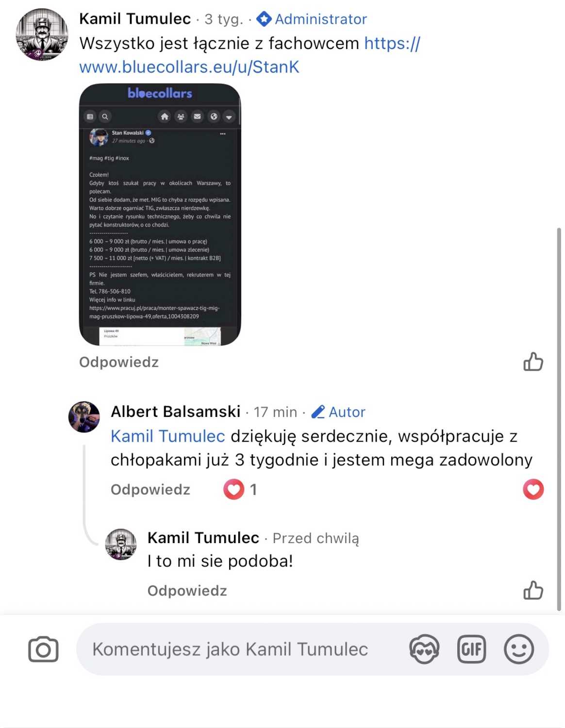
Task: Open the bluecollars.eu/u/StanK link
Action: [249, 55]
